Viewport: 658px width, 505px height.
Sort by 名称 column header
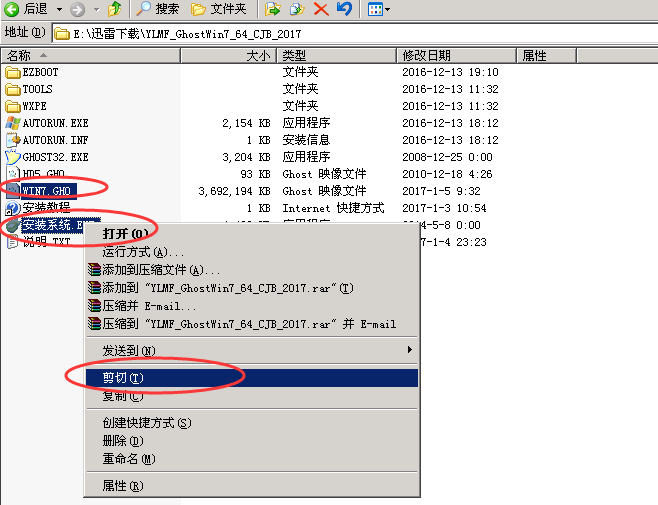[91, 55]
